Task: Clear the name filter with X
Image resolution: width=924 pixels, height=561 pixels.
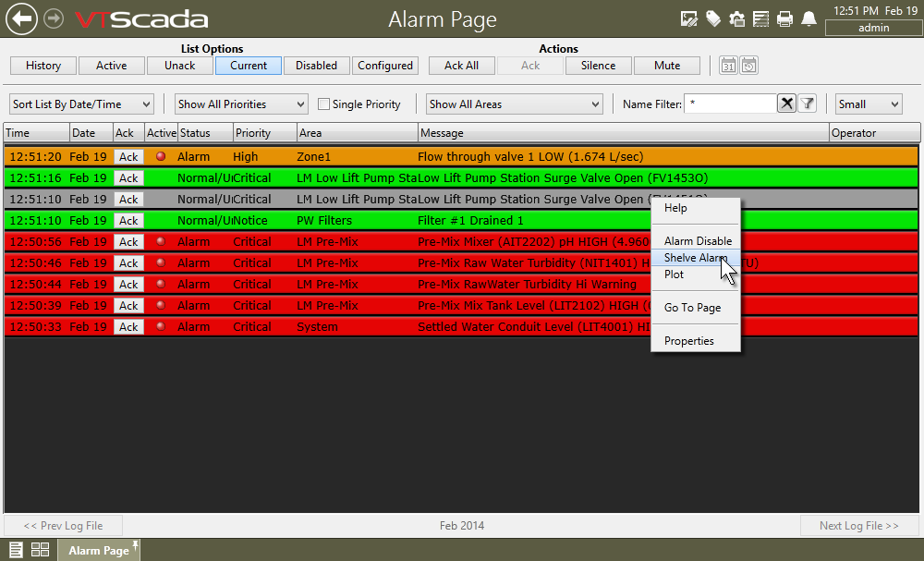Action: (786, 104)
